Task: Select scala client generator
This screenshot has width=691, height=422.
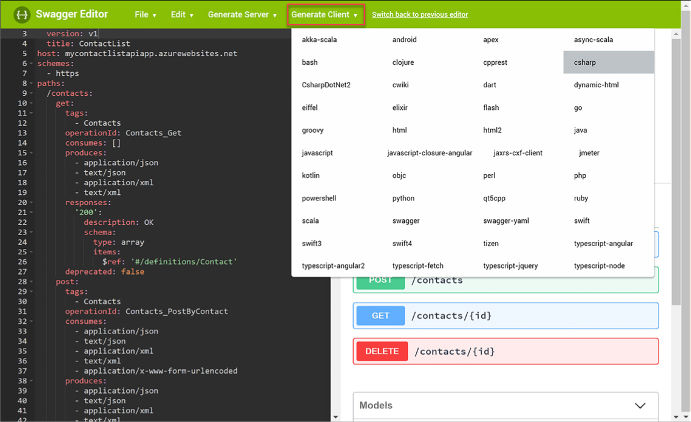Action: pos(310,221)
